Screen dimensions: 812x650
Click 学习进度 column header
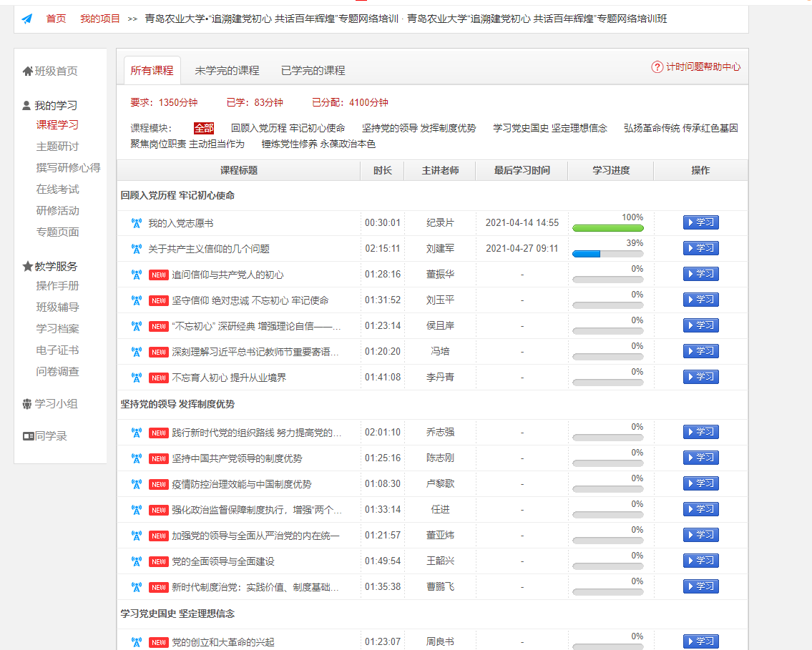[611, 170]
